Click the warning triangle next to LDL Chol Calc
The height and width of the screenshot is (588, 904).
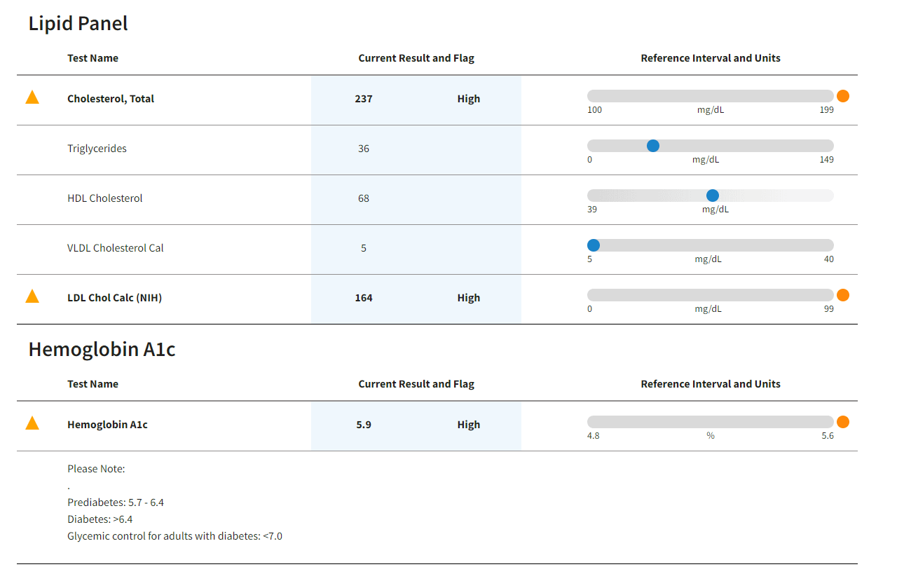[x=32, y=296]
